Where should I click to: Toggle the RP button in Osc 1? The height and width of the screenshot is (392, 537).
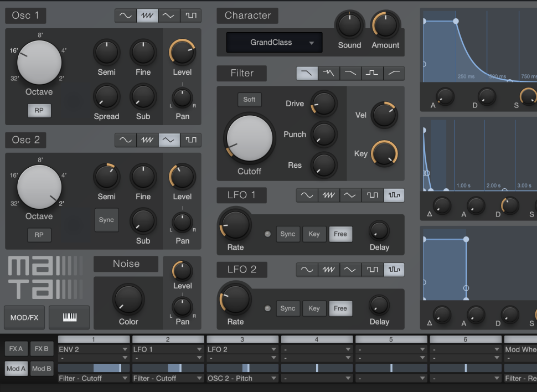point(39,110)
